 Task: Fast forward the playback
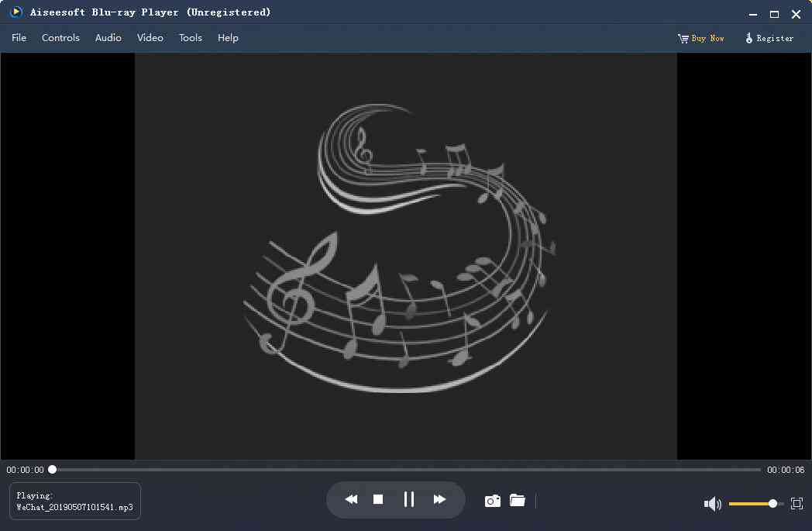click(x=439, y=499)
